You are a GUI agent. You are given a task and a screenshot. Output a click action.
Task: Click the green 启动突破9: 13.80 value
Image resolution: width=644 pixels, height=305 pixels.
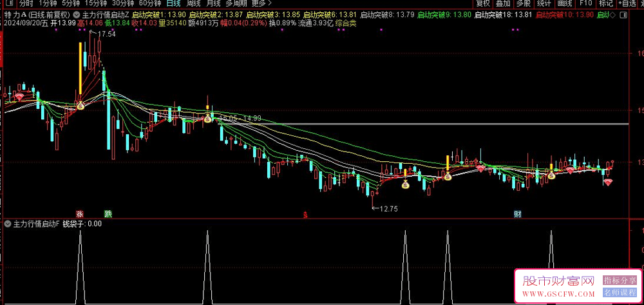(444, 15)
